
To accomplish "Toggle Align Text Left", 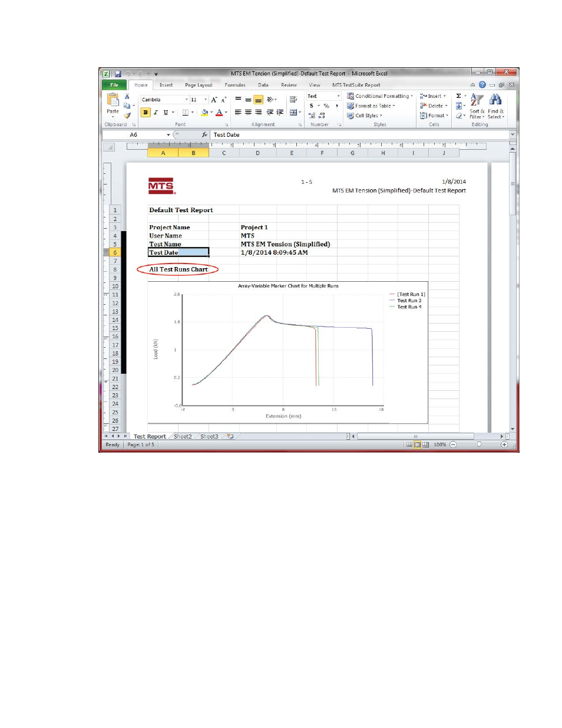I will pyautogui.click(x=238, y=112).
